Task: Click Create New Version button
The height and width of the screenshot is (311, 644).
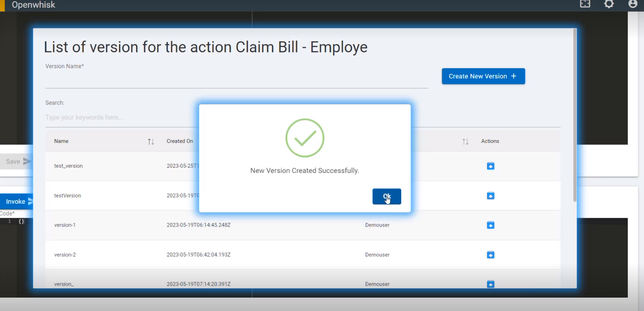Action: pyautogui.click(x=483, y=76)
